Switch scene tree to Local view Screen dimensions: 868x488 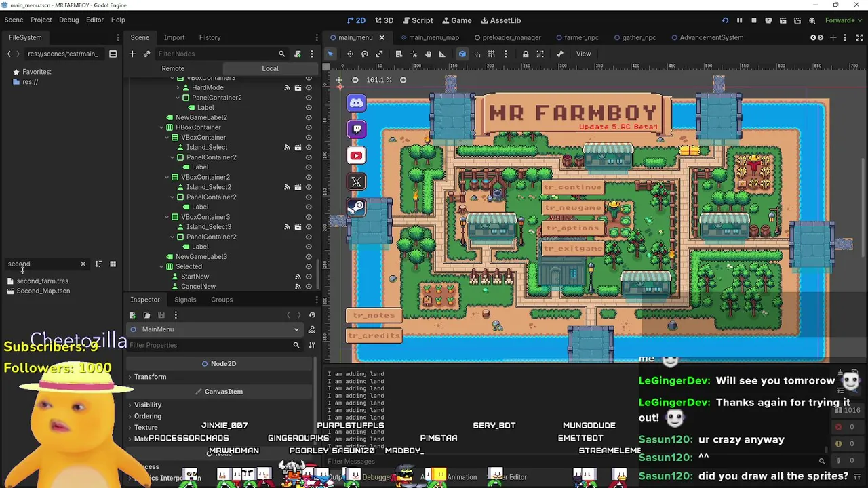point(270,68)
